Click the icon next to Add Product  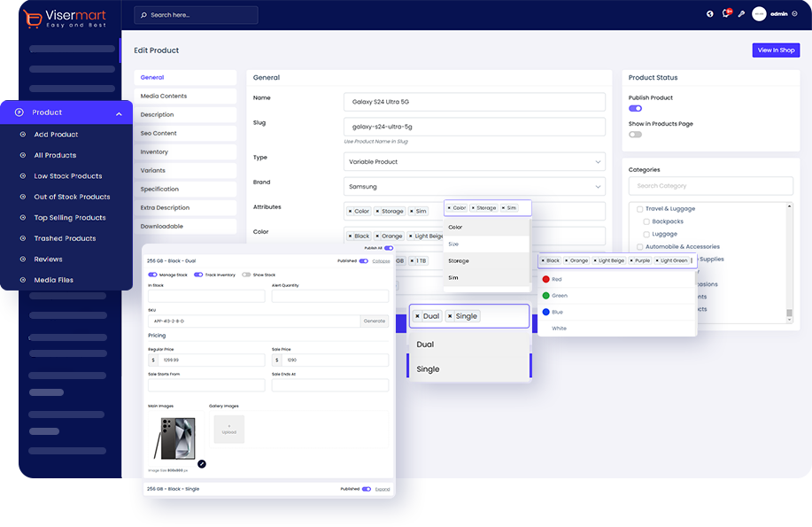point(23,135)
